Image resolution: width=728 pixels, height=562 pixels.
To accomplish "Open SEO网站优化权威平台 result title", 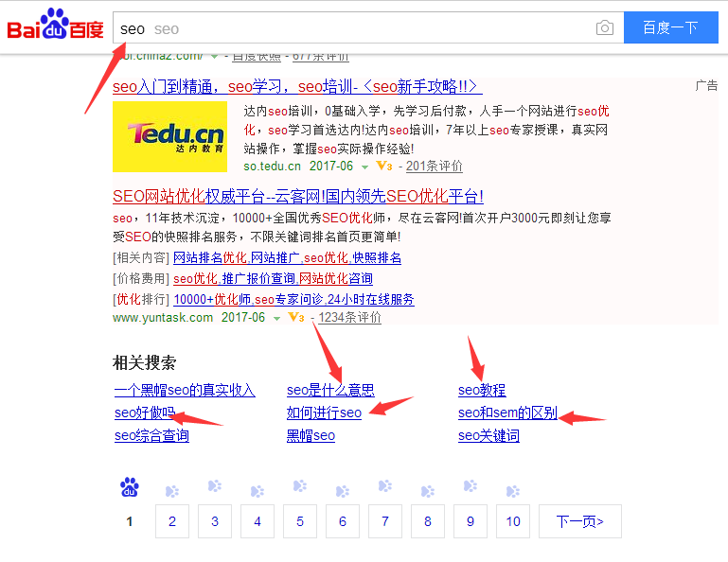I will (297, 197).
